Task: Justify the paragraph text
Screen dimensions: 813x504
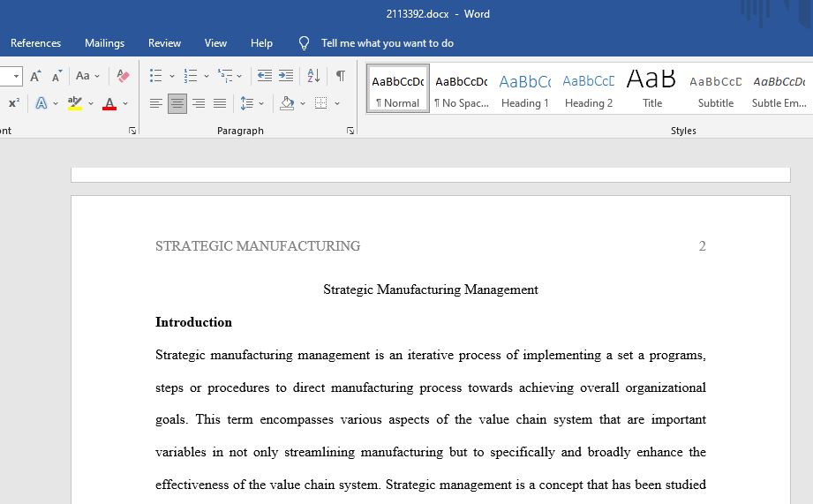Action: click(x=220, y=103)
